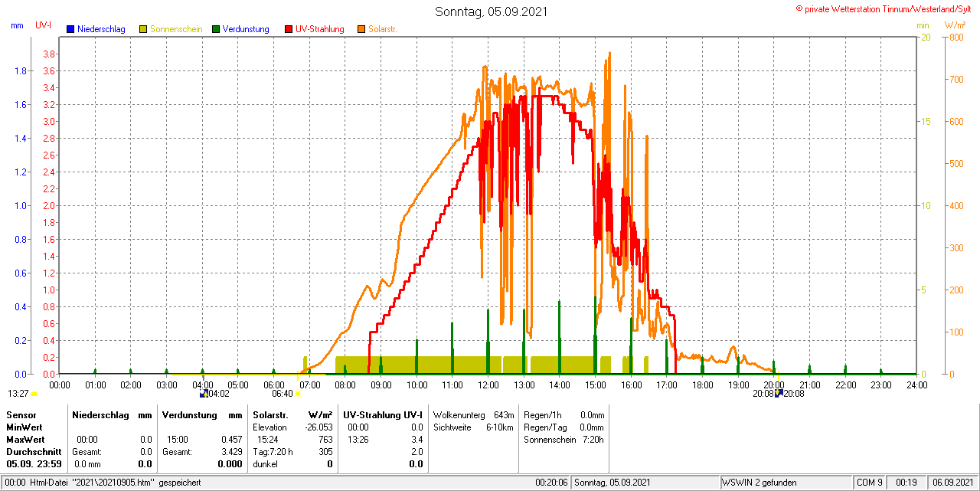Image resolution: width=980 pixels, height=491 pixels.
Task: Click the icon beside the 04:02 time
Action: [204, 394]
